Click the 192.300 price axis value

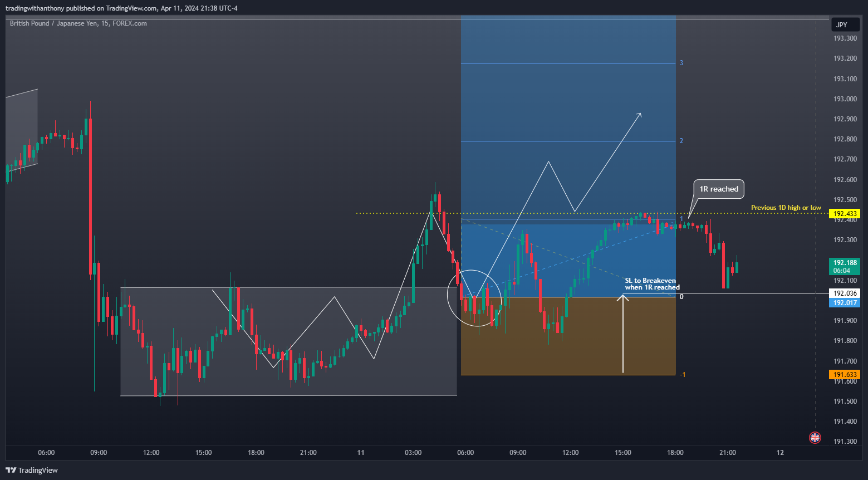click(x=845, y=240)
